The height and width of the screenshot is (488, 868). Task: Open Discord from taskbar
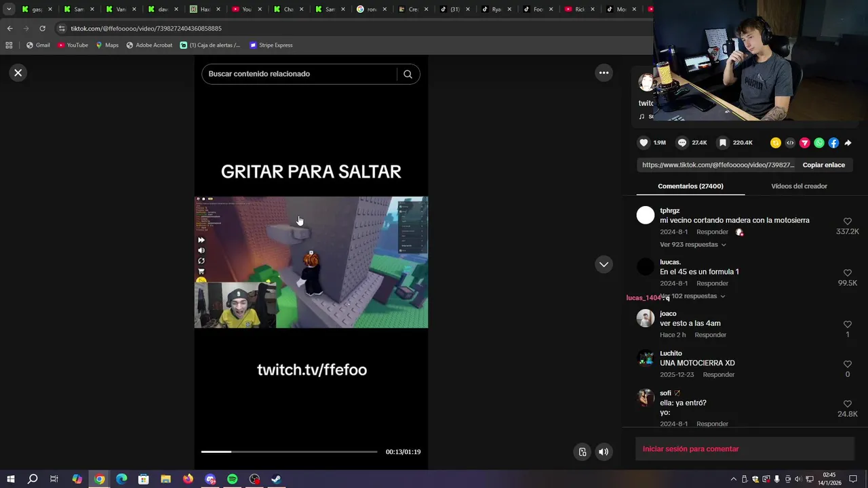click(x=210, y=479)
